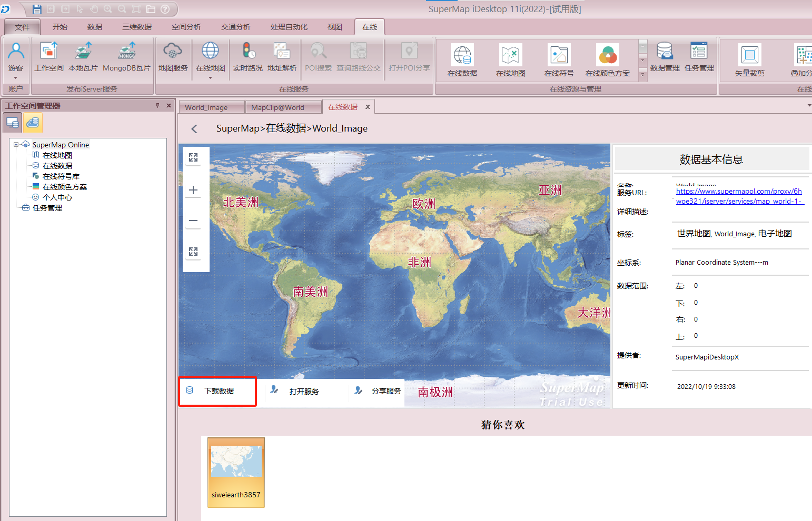Collapse the SuperMap Online tree node
812x521 pixels.
tap(16, 144)
